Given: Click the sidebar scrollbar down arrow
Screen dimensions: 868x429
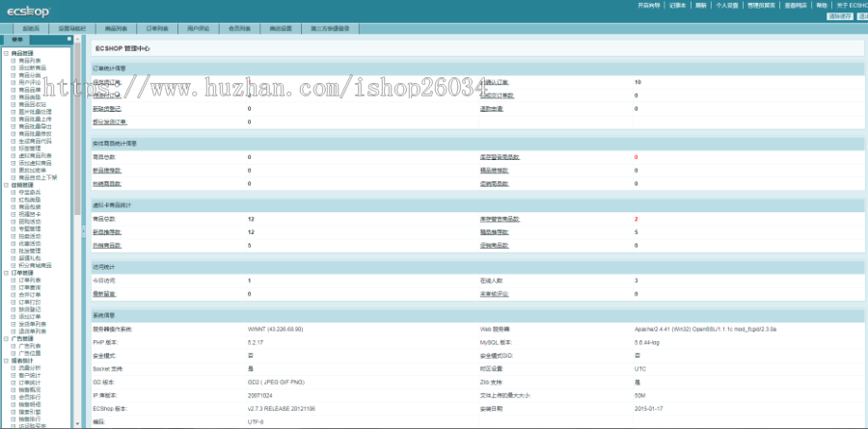Looking at the screenshot, I should tap(77, 424).
